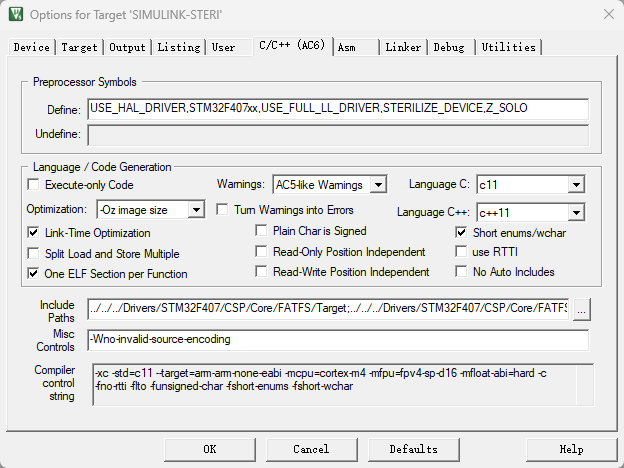624x468 pixels.
Task: Uncheck Short enums/wchar option
Action: (x=461, y=232)
